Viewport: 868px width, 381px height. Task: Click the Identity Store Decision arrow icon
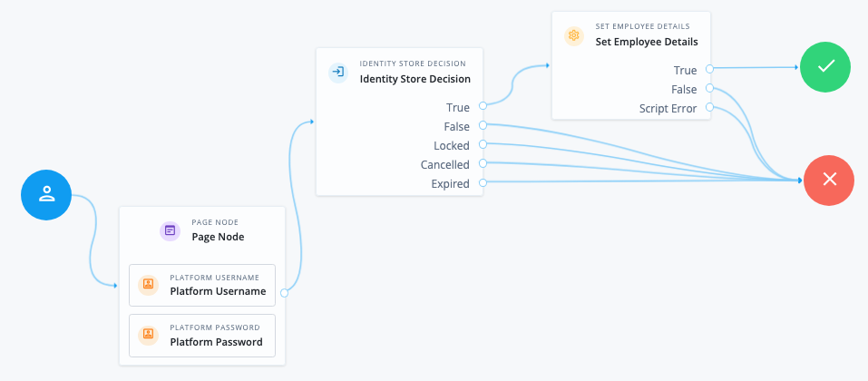click(338, 72)
